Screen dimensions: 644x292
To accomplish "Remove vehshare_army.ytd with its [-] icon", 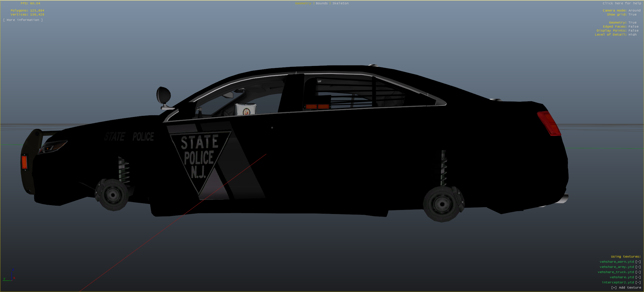I will pyautogui.click(x=638, y=267).
